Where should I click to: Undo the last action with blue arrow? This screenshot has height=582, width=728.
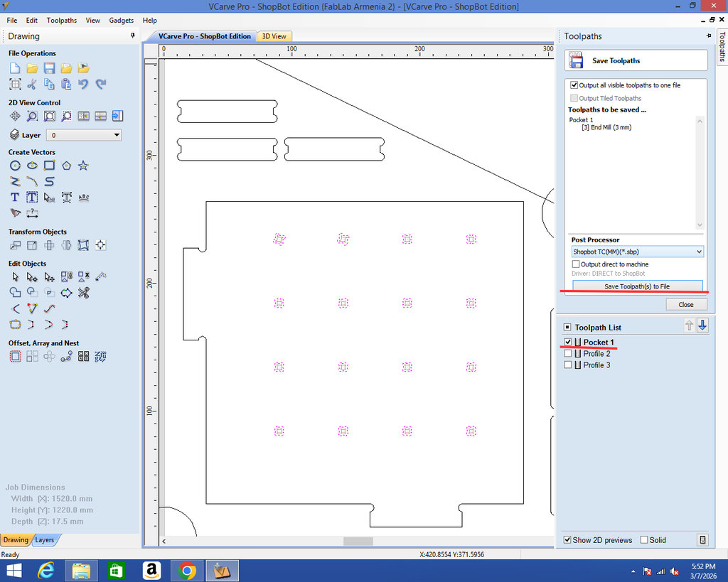click(84, 84)
